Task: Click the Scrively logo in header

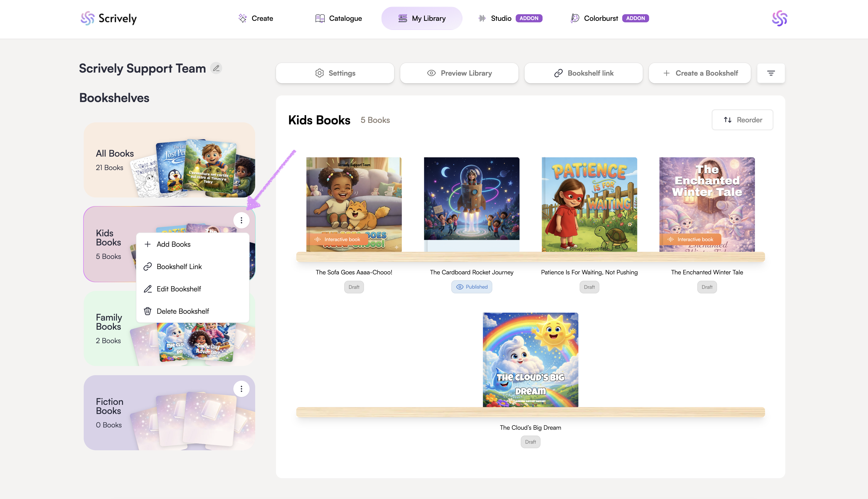Action: 109,19
